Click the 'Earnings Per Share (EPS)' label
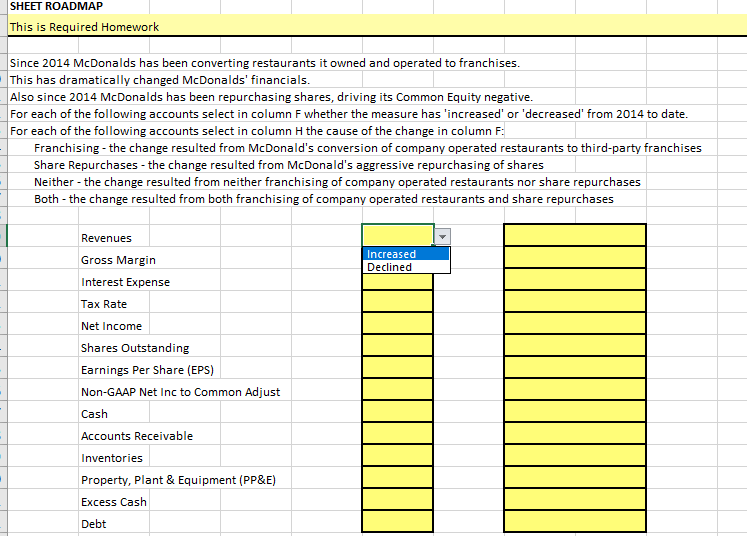The height and width of the screenshot is (536, 747). 147,370
